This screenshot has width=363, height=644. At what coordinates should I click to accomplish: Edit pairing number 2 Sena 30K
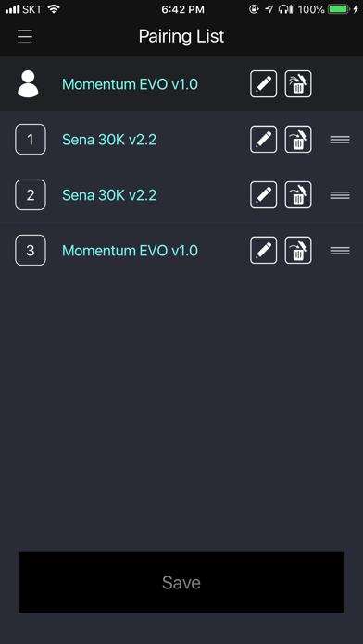coord(264,194)
